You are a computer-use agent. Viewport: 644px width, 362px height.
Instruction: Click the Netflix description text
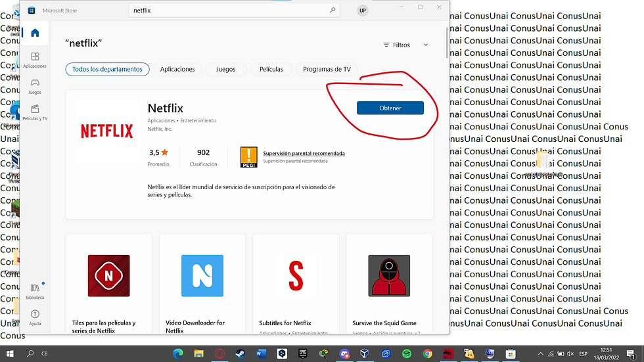pos(241,191)
